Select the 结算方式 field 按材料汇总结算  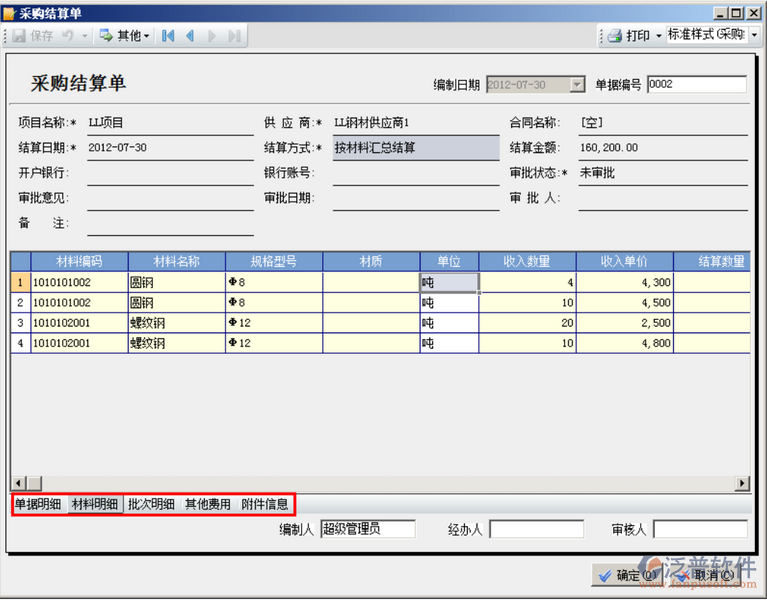(x=415, y=148)
